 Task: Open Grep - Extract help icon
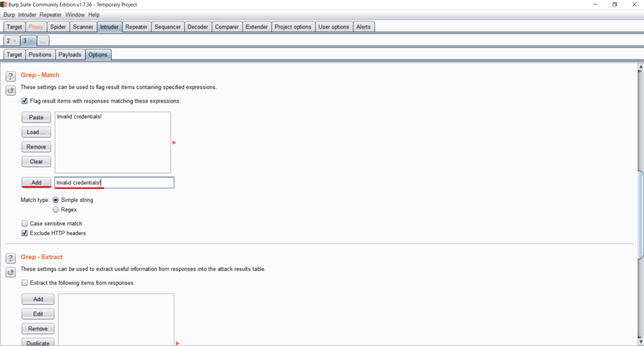10,258
